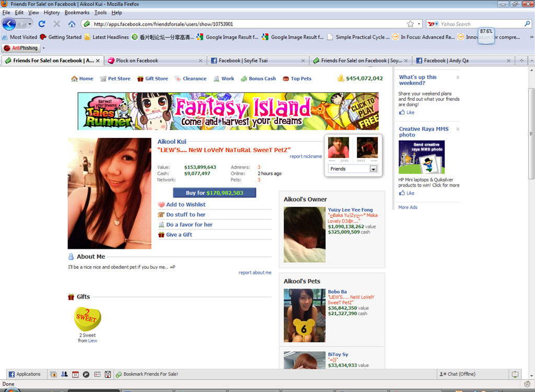This screenshot has height=392, width=535.
Task: Open the AntiPhishing dropdown arrow
Action: tap(43, 48)
